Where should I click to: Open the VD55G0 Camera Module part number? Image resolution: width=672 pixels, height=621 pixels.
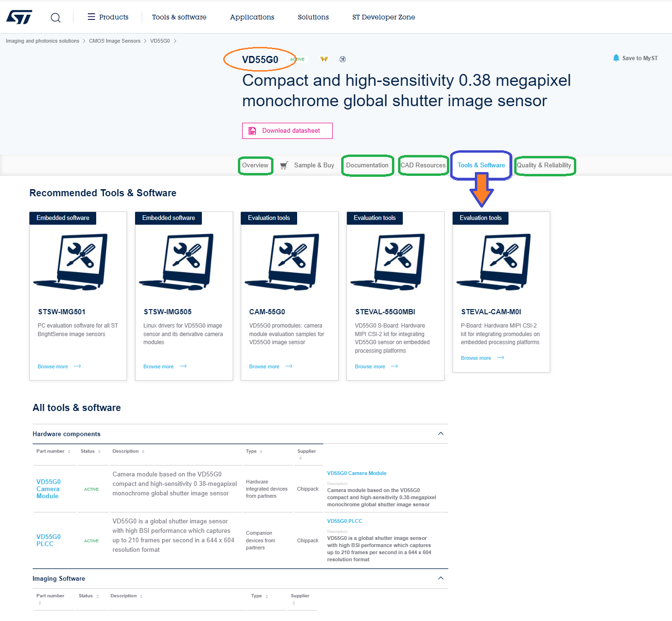coord(48,489)
